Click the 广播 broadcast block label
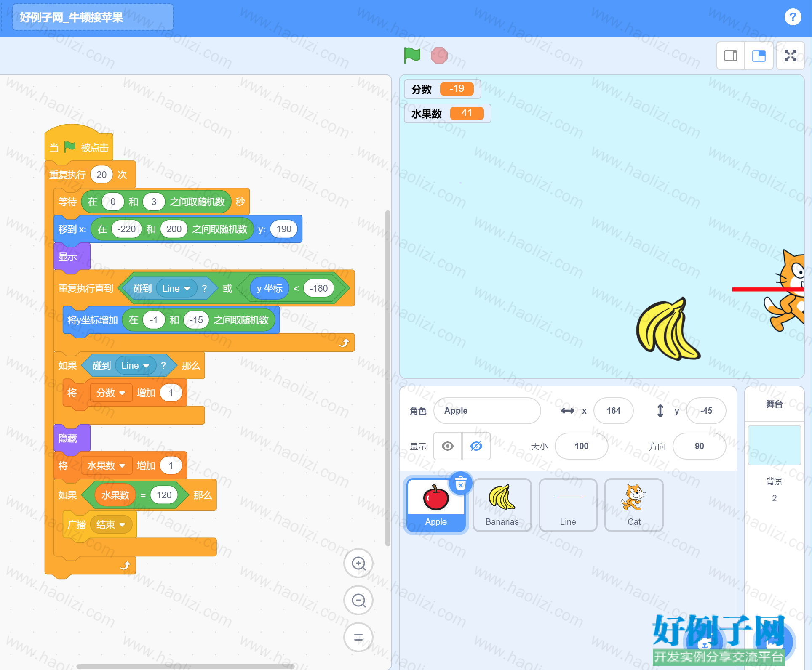The width and height of the screenshot is (812, 670). [x=77, y=524]
